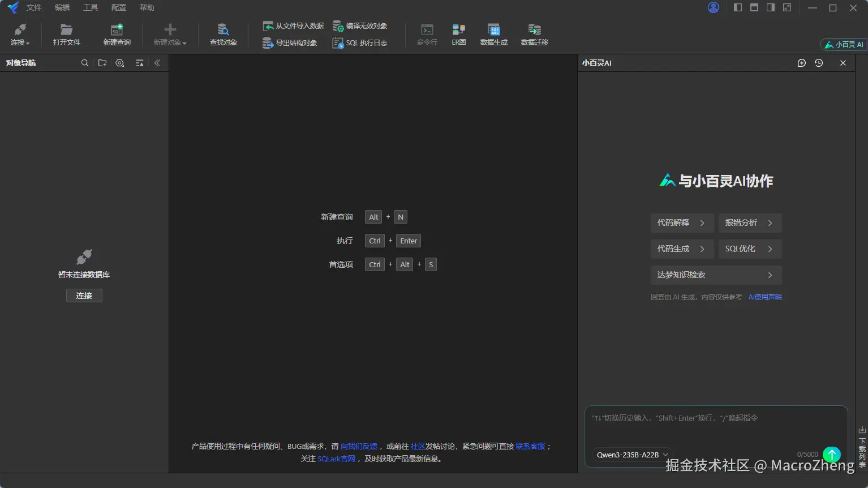Click the new folder icon in 对象导航
The height and width of the screenshot is (488, 868).
coord(102,63)
